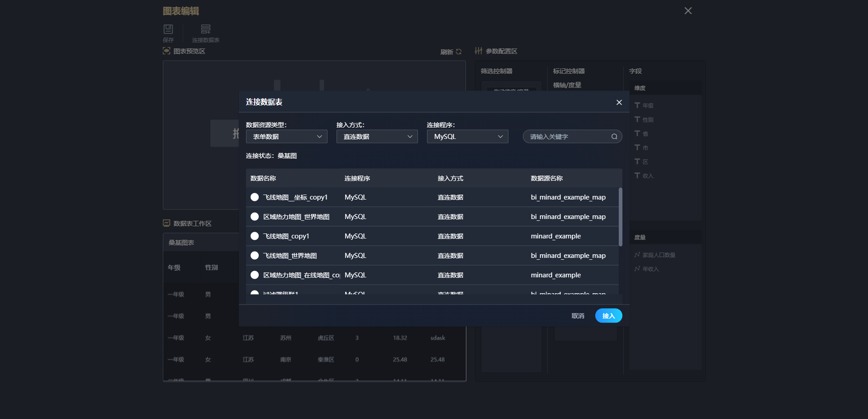The height and width of the screenshot is (419, 868).
Task: Click the 度量 section header
Action: pyautogui.click(x=665, y=237)
